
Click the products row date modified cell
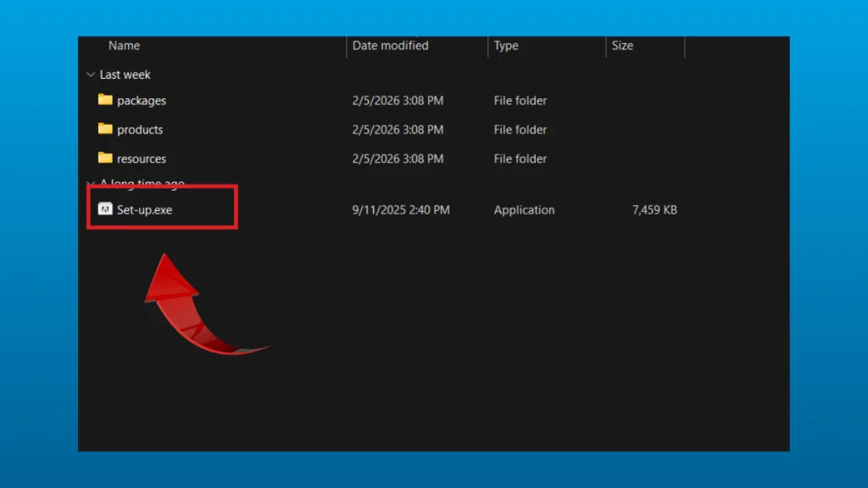coord(398,130)
